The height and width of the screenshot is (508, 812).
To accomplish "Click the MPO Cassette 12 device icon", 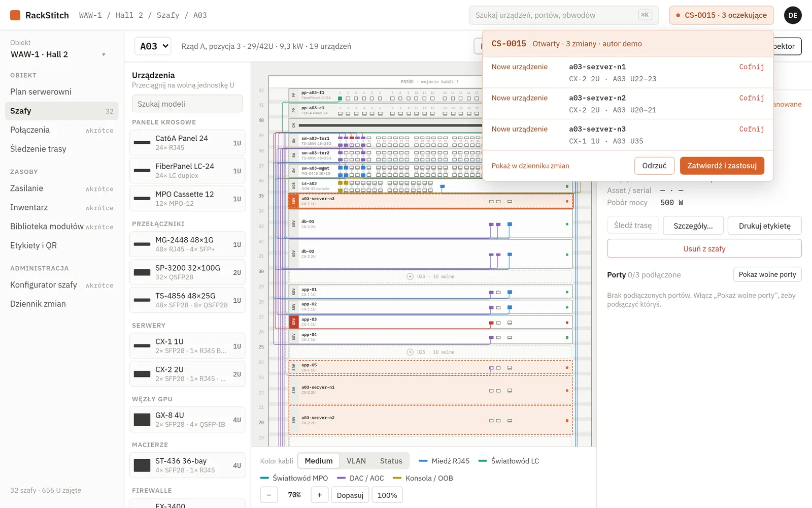I will click(x=142, y=199).
